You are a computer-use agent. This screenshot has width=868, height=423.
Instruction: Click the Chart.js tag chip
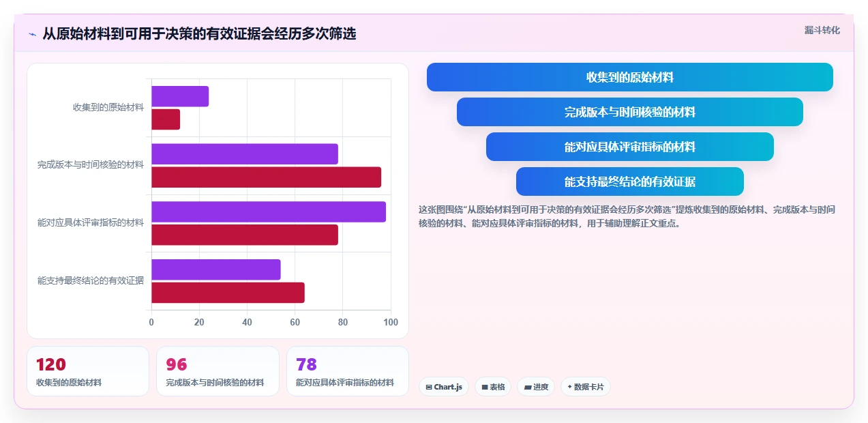click(x=444, y=387)
